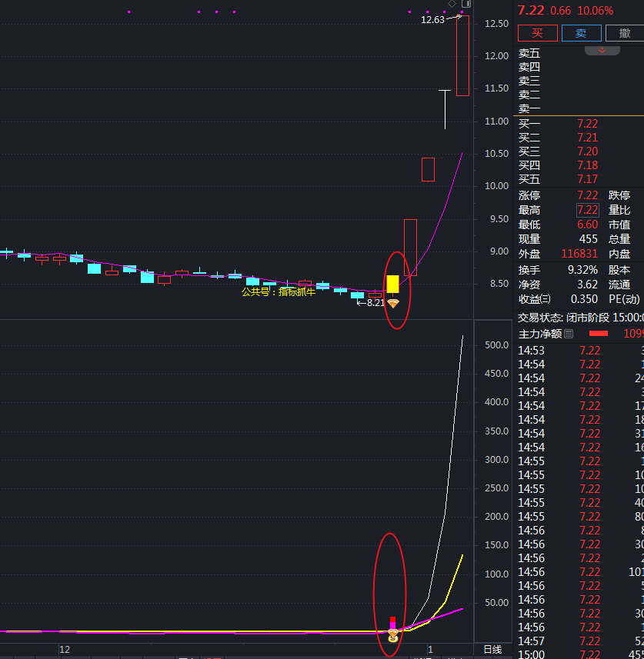Click the 收益(三) value 0.350
Image resolution: width=644 pixels, height=659 pixels.
point(584,299)
